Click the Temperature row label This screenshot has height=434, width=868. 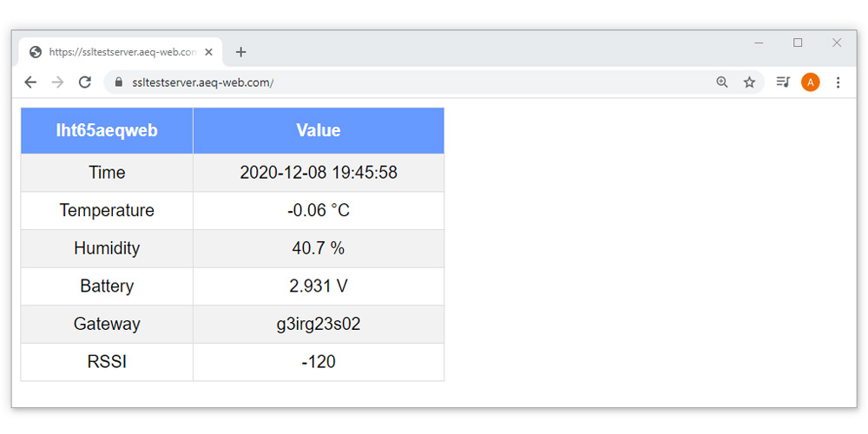point(107,210)
